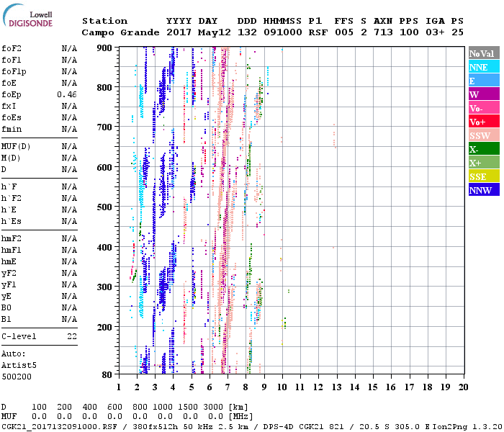Click the D 3000 km distance entry
The width and height of the screenshot is (504, 432).
coord(213,408)
